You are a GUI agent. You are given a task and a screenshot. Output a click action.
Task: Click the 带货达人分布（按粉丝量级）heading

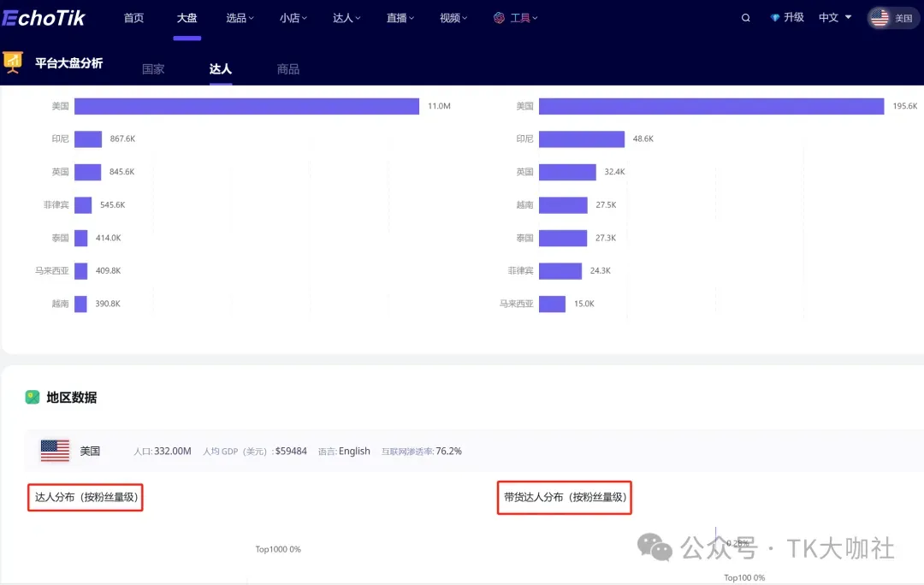[565, 497]
